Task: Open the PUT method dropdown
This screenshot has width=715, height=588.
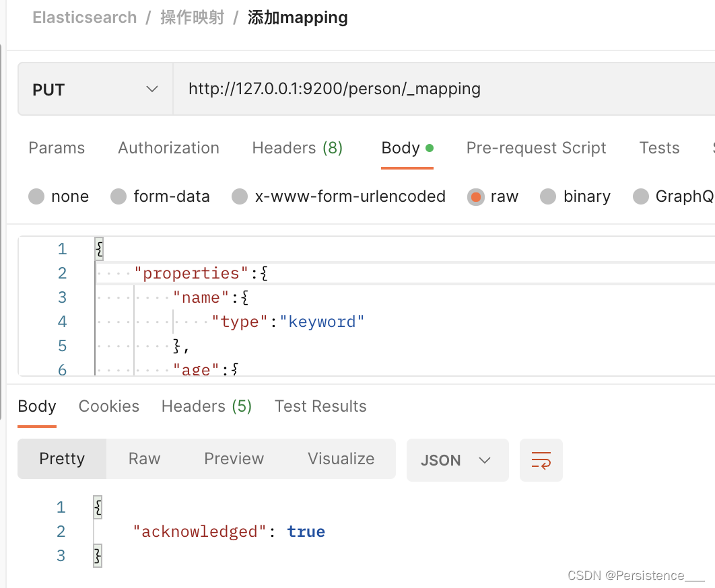Action: click(96, 89)
